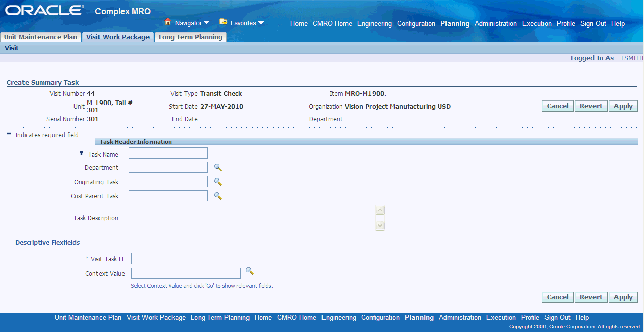
Task: Click footer Long Term Planning link
Action: 220,317
